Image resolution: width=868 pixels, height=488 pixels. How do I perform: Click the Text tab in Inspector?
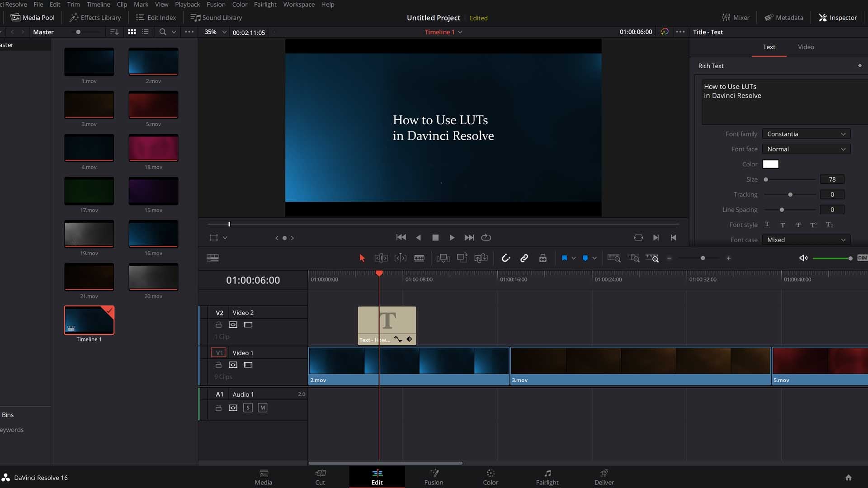click(769, 47)
